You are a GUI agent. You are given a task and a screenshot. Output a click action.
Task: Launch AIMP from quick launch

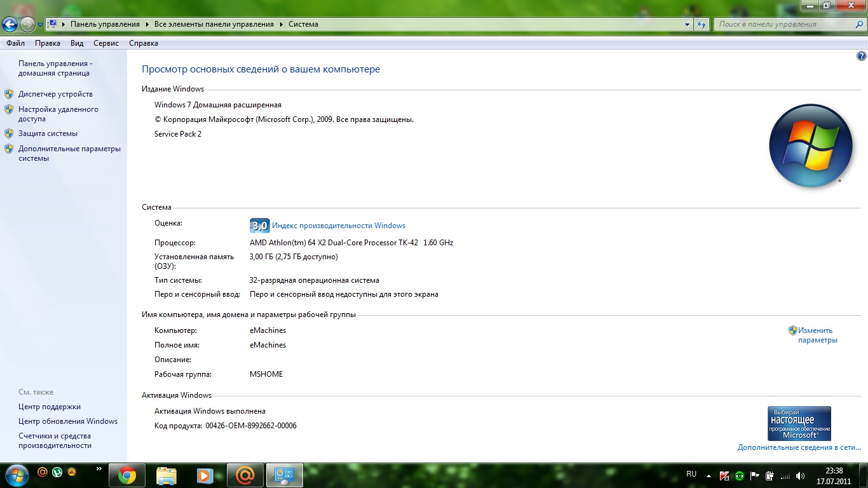pos(72,472)
